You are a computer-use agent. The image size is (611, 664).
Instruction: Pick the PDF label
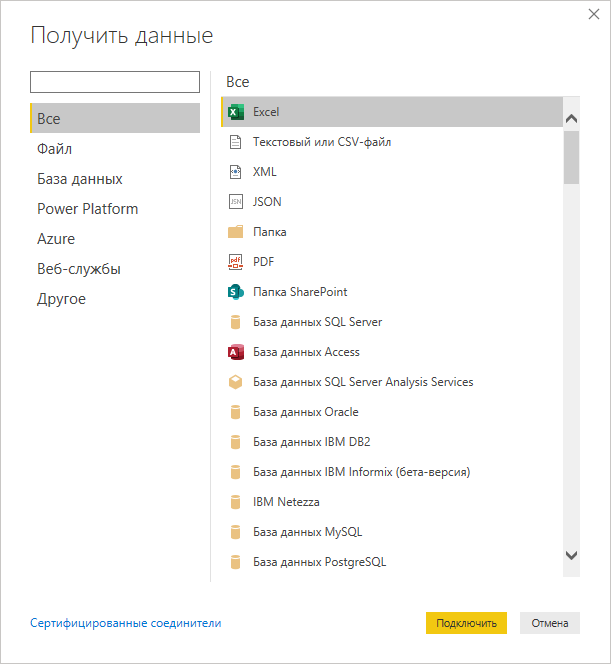263,262
